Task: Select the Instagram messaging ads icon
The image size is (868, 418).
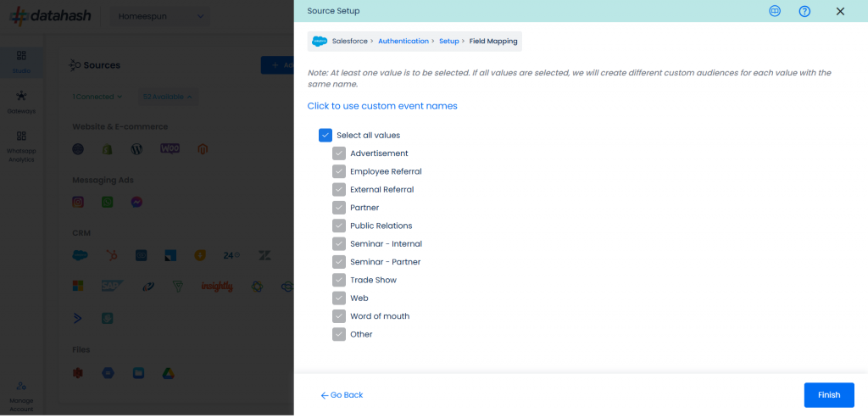Action: pos(78,202)
